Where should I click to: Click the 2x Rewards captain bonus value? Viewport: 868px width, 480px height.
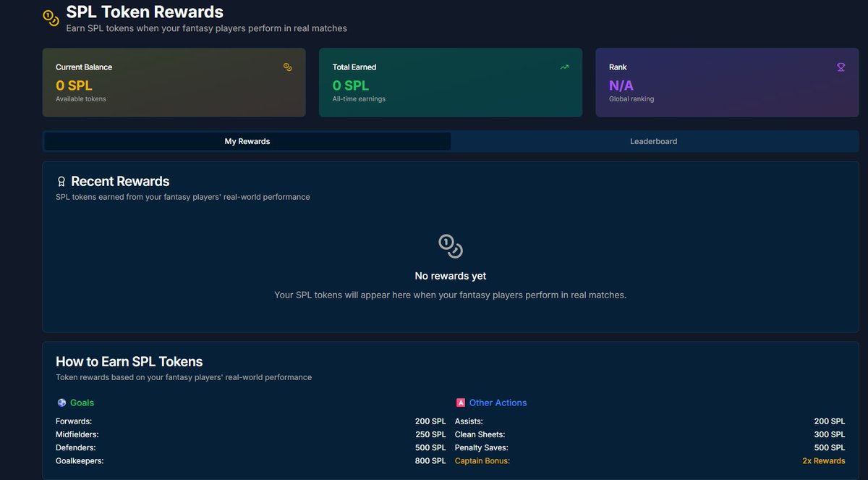[x=824, y=460]
